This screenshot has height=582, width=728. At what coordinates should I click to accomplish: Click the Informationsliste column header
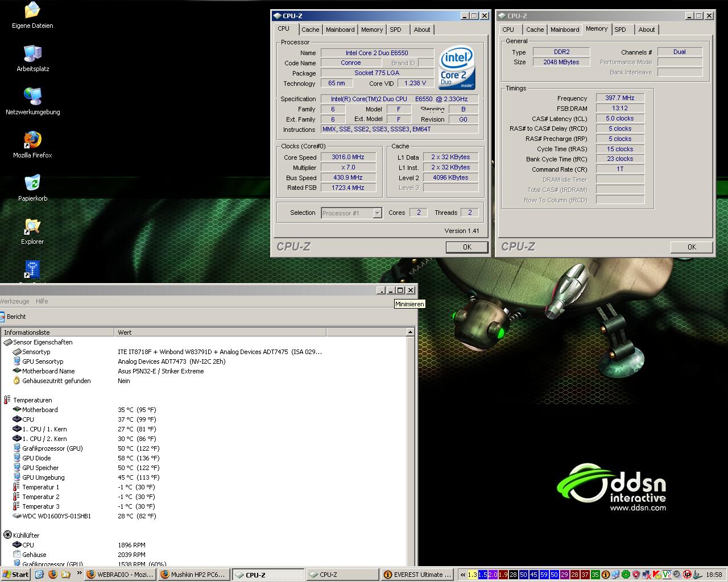[x=57, y=332]
